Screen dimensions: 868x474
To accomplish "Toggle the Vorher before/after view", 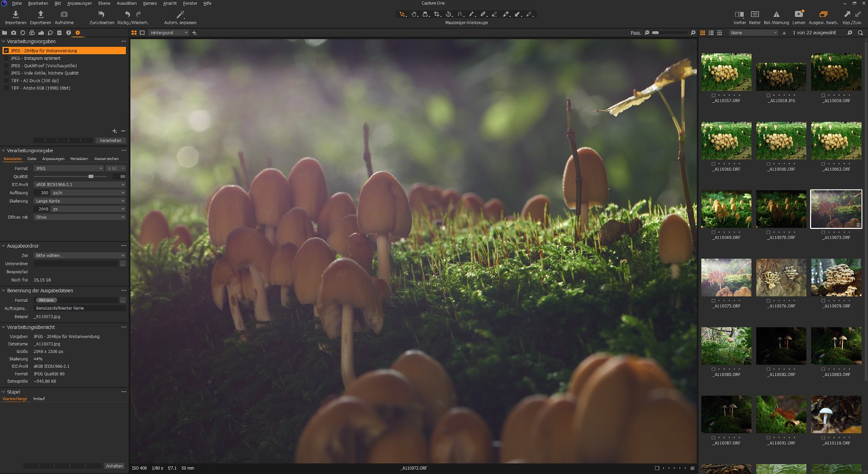I will click(739, 14).
